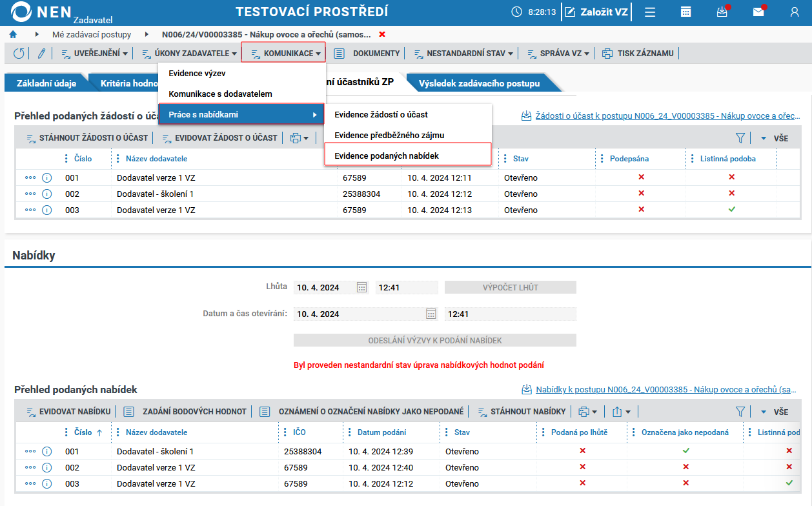Switch to Výsledek zadávacího postupu tab

[480, 83]
